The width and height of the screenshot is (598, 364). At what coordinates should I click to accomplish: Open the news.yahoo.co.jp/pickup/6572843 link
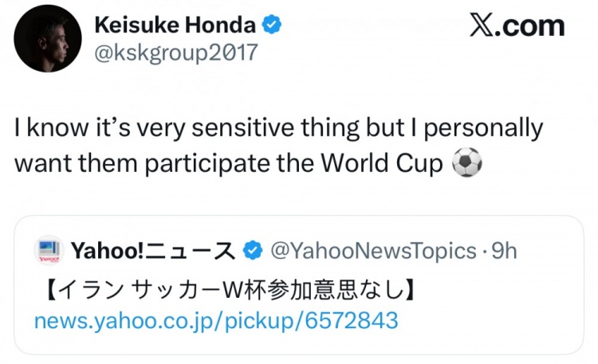215,321
